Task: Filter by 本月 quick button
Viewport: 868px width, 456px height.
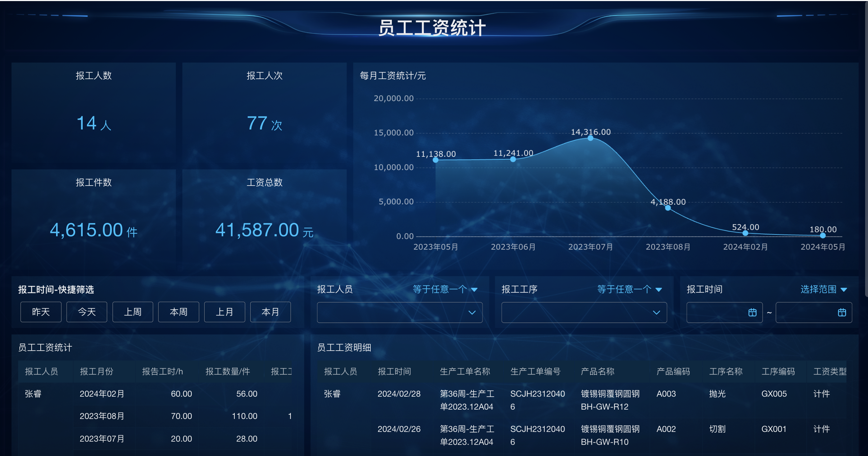Action: [270, 312]
